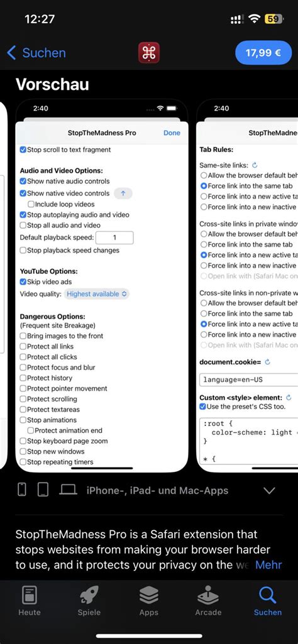Open the Video quality Highest available dropdown

[x=97, y=294]
